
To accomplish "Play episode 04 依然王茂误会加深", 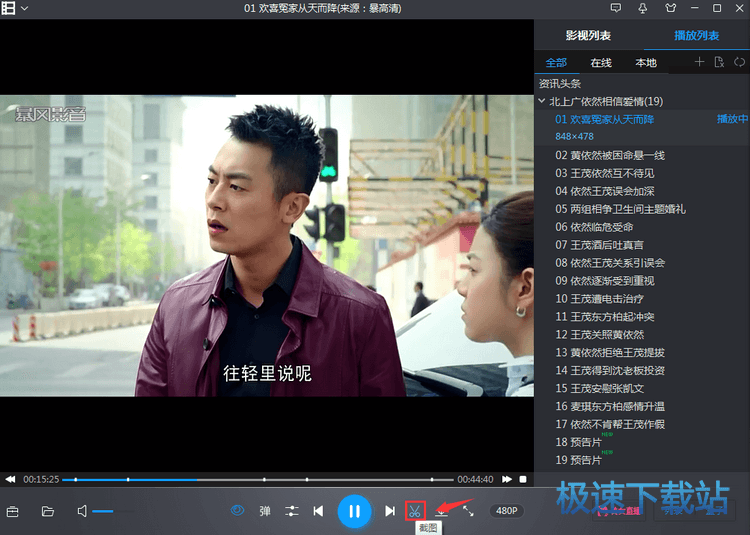I will coord(605,191).
